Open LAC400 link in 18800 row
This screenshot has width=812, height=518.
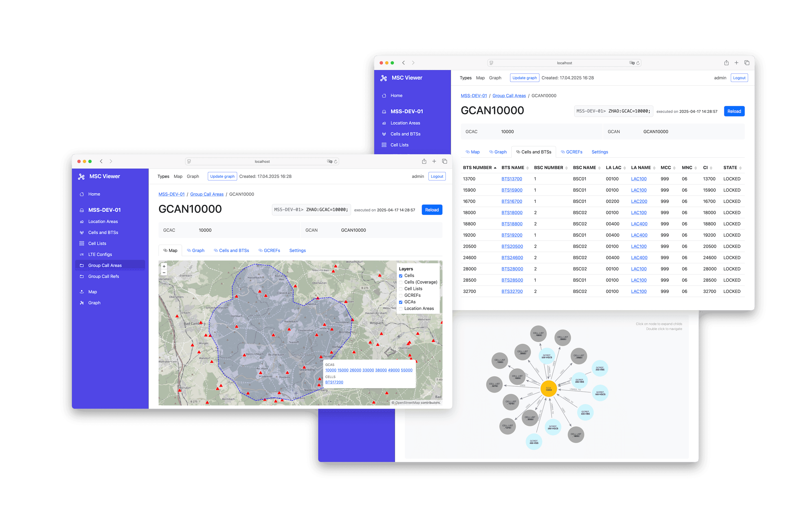[639, 224]
